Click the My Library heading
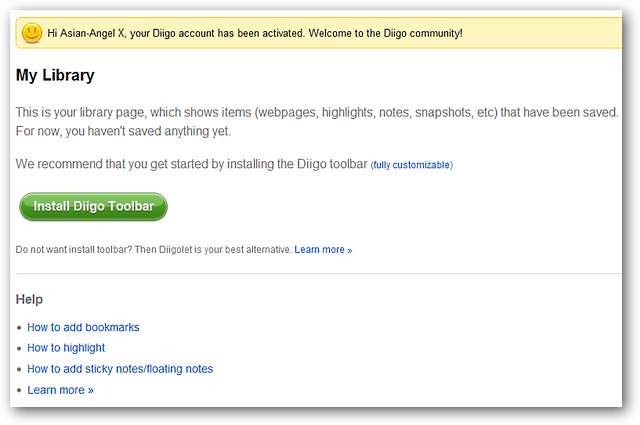 (55, 75)
